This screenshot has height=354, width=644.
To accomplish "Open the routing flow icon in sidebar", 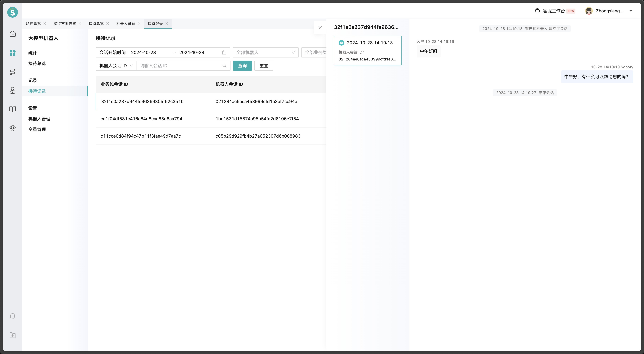I will [x=13, y=72].
